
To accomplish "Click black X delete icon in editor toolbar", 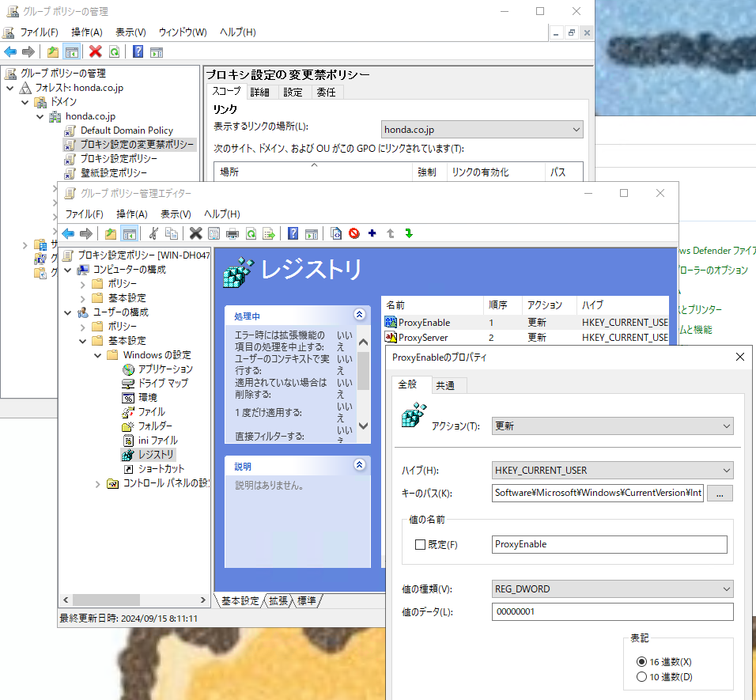I will [195, 234].
